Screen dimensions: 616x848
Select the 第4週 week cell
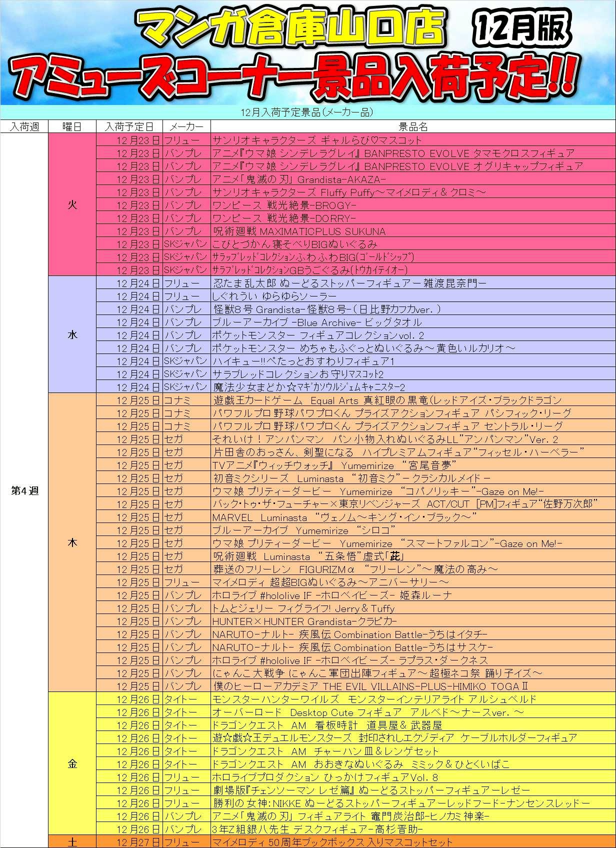point(24,490)
